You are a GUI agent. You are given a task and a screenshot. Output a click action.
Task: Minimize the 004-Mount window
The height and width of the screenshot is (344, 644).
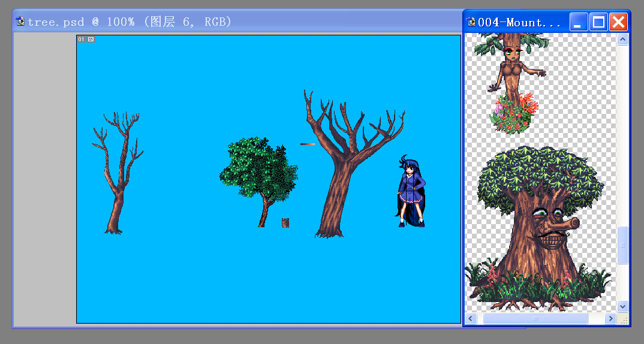click(x=578, y=22)
